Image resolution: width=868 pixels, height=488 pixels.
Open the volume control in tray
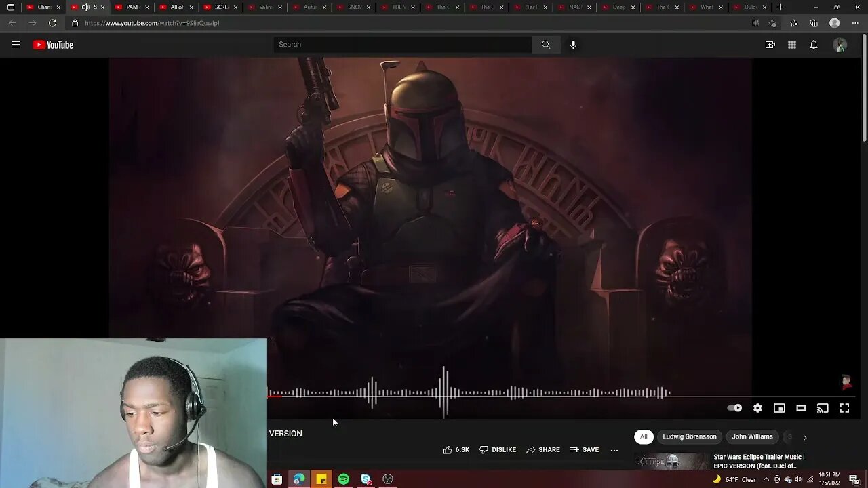[x=798, y=479]
